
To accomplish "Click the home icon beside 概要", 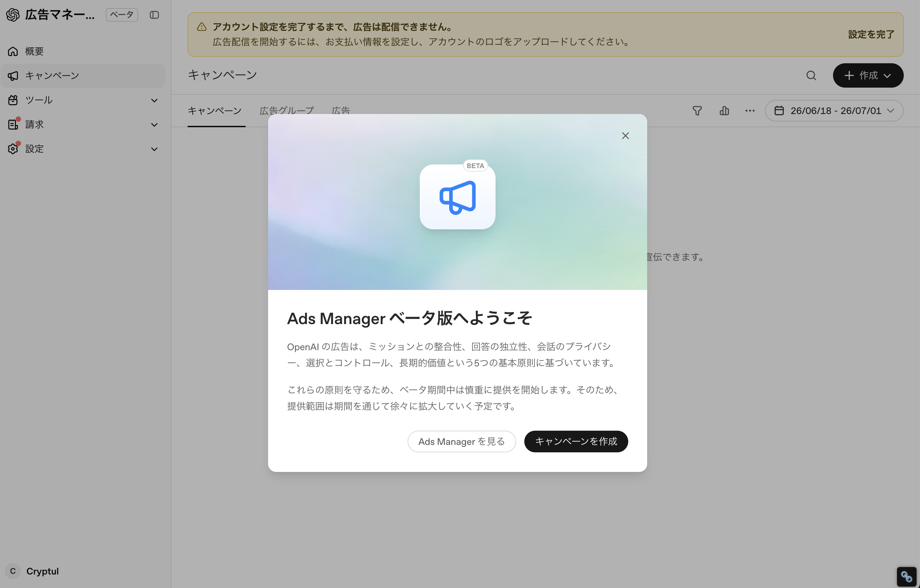I will [13, 51].
